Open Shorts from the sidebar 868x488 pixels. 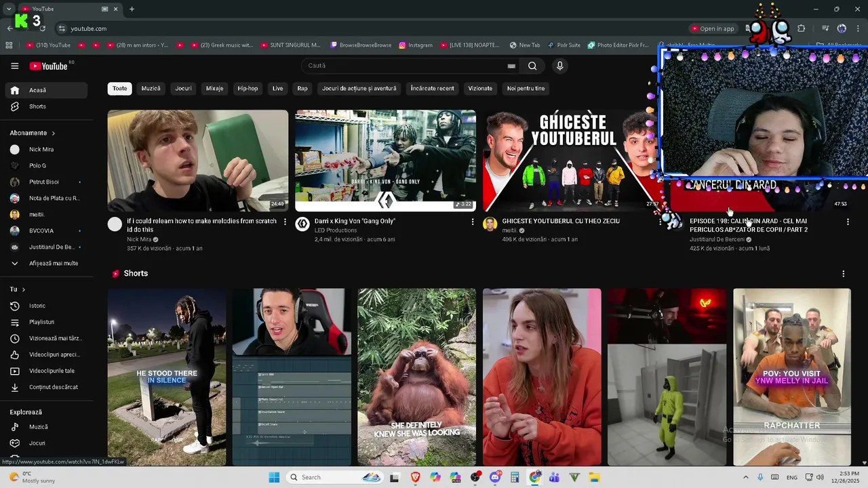(x=46, y=106)
